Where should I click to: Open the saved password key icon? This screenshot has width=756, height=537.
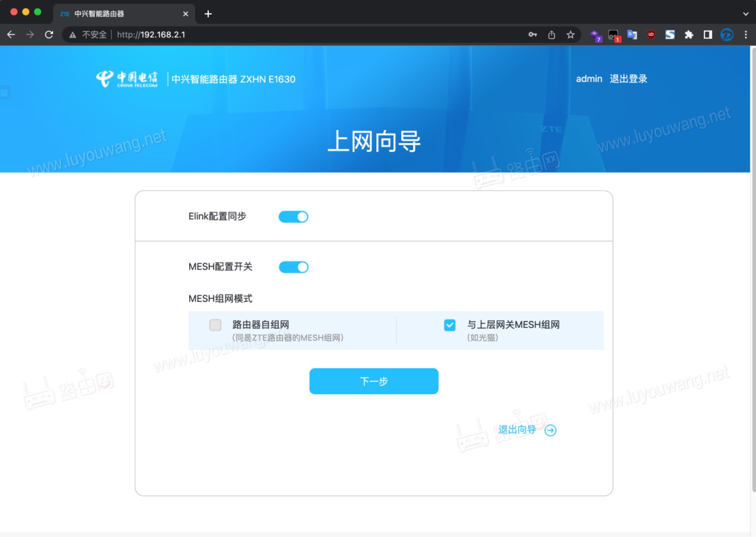tap(532, 35)
